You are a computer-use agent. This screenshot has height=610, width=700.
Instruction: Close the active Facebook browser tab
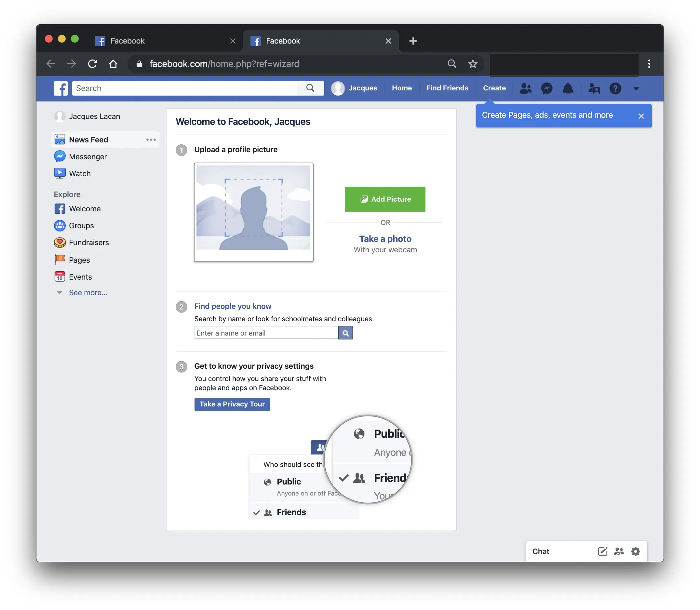tap(388, 41)
